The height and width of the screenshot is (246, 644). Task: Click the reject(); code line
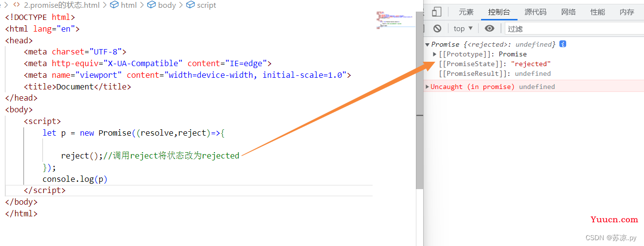(150, 156)
